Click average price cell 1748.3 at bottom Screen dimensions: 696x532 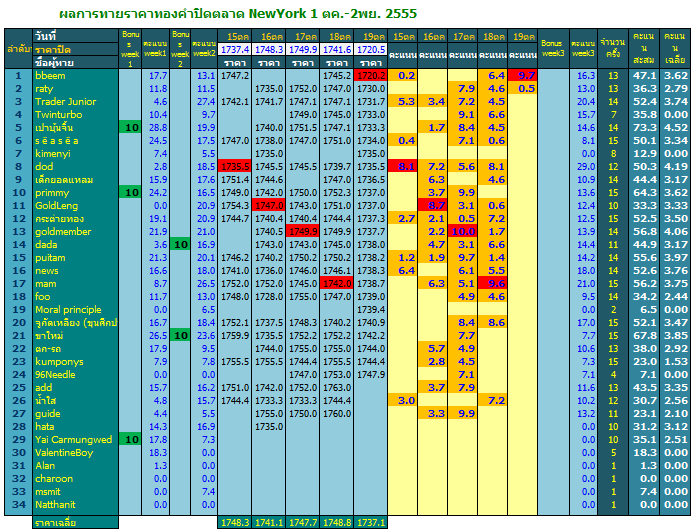(x=235, y=523)
